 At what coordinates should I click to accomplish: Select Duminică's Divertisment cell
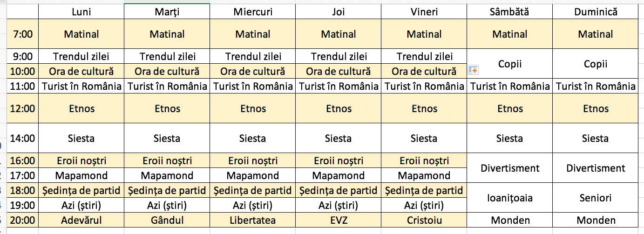pyautogui.click(x=595, y=168)
